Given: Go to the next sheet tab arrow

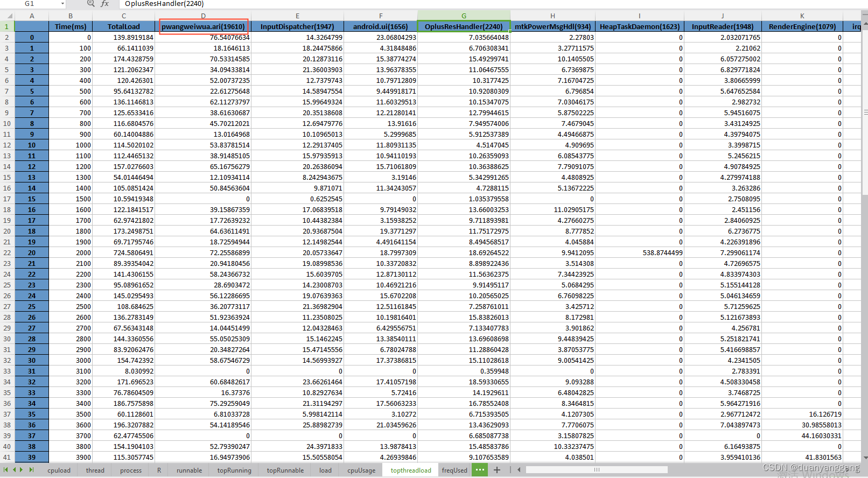Looking at the screenshot, I should pyautogui.click(x=22, y=470).
